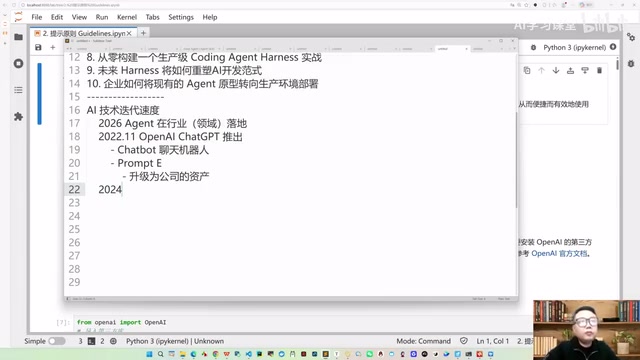Open VS Code from the taskbar
640x360 pixels.
[249, 354]
